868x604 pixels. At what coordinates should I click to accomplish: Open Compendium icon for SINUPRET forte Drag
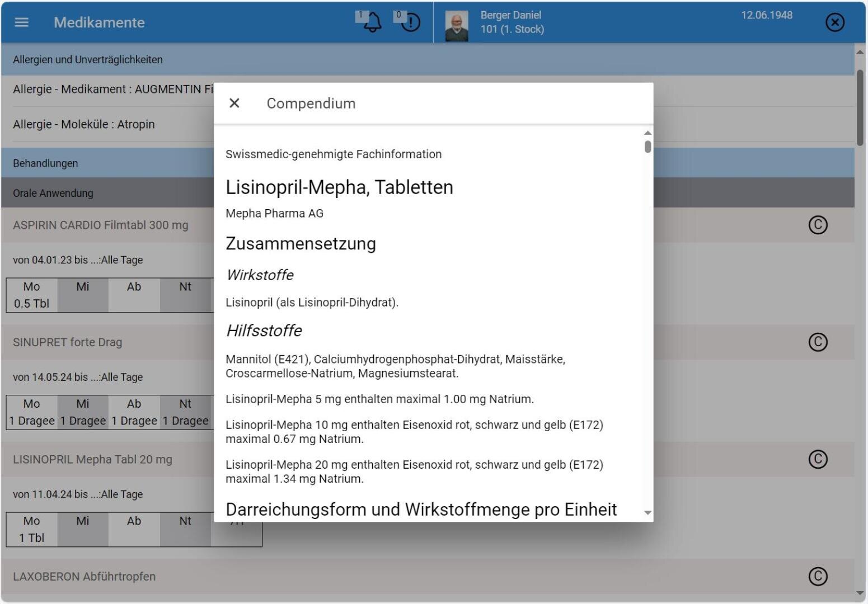click(x=818, y=342)
